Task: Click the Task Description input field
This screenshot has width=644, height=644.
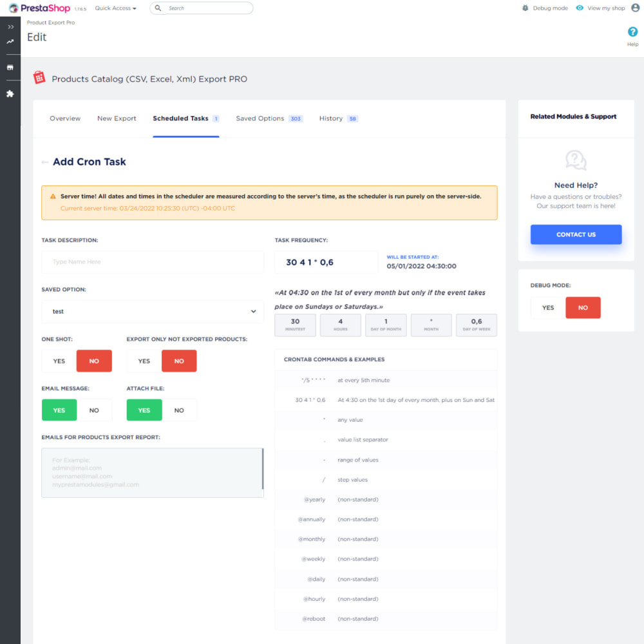Action: (x=153, y=262)
